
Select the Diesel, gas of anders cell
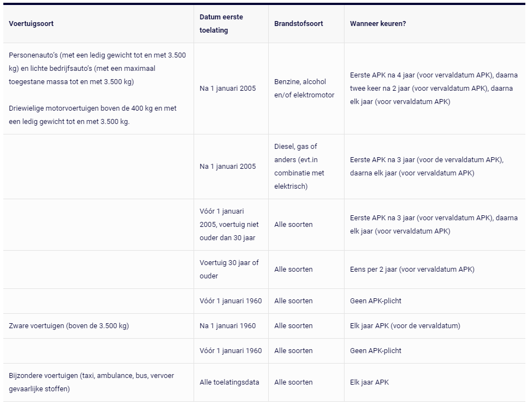pyautogui.click(x=299, y=167)
